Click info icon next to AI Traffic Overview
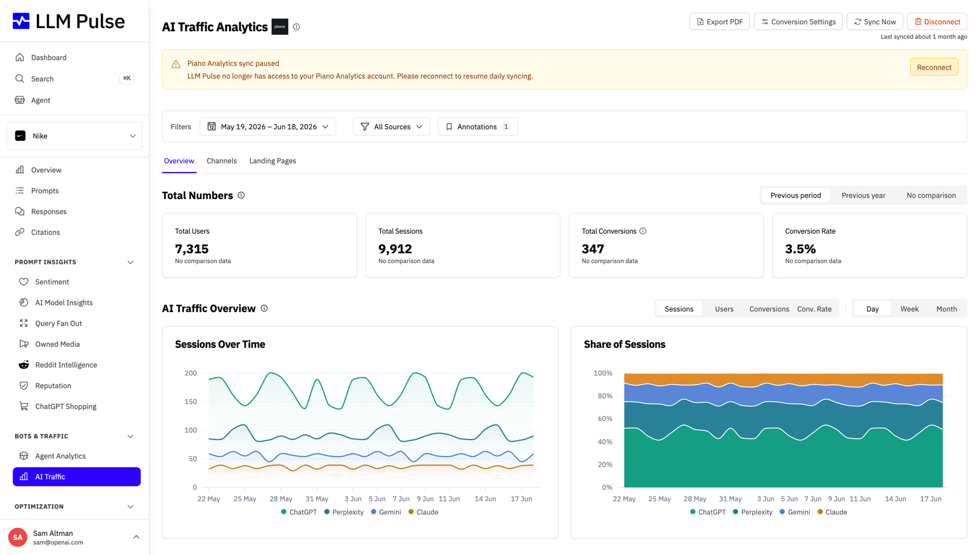 tap(264, 308)
